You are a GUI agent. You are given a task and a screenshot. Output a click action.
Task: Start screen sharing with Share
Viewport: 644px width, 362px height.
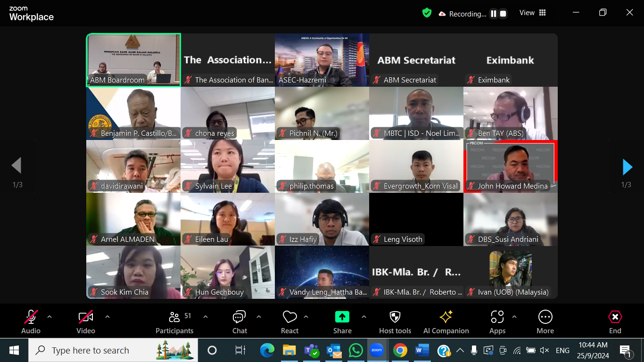[342, 321]
